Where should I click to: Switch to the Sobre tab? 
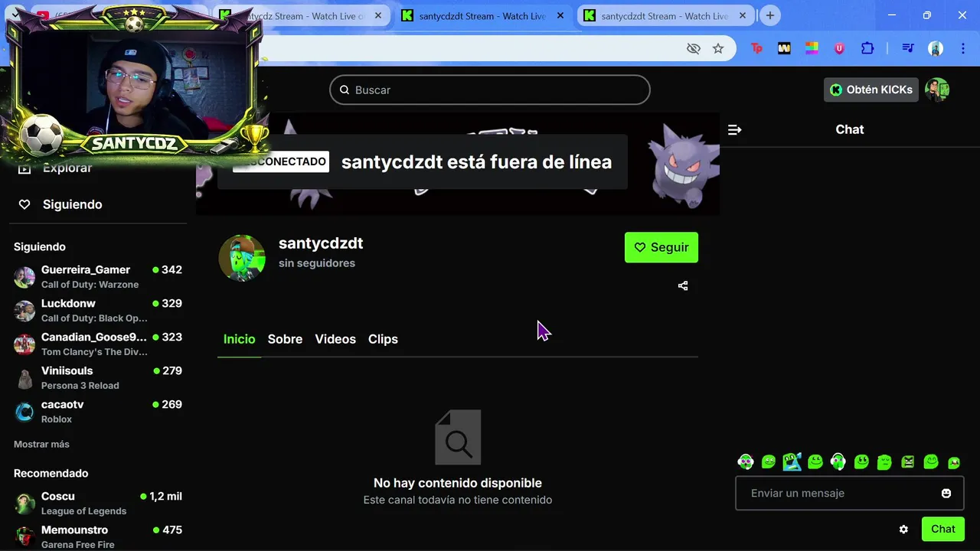[285, 339]
